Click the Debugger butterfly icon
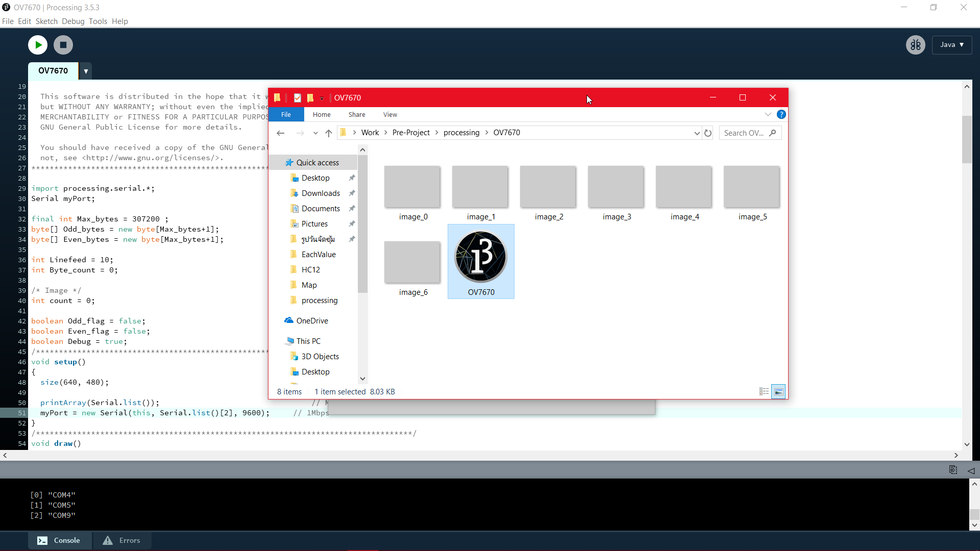The height and width of the screenshot is (551, 980). [x=915, y=45]
